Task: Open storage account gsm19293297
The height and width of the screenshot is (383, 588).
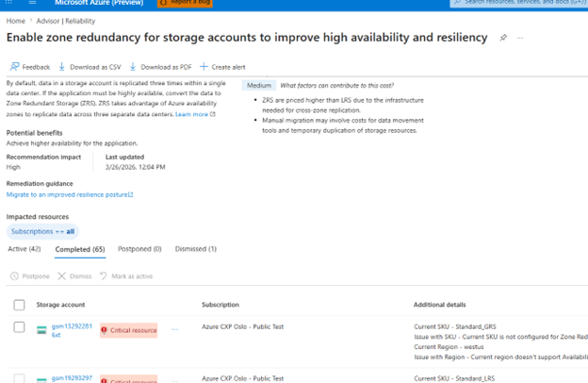Action: [x=72, y=378]
